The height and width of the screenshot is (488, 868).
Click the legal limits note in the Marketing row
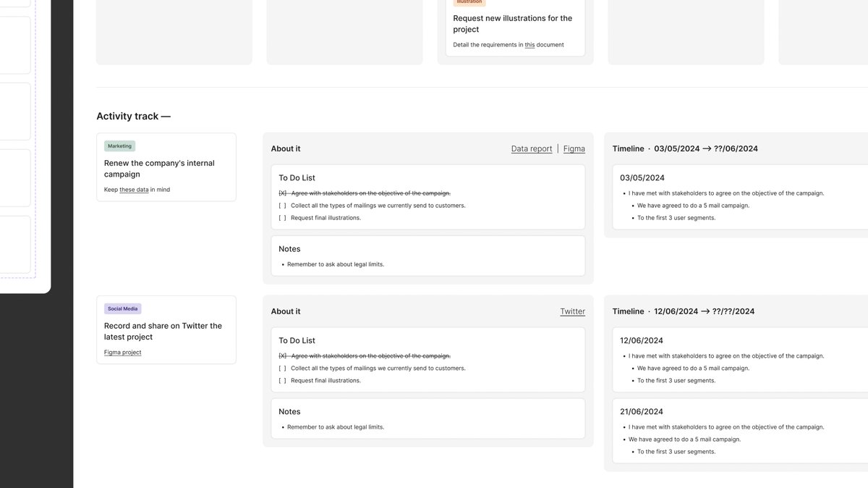[336, 264]
